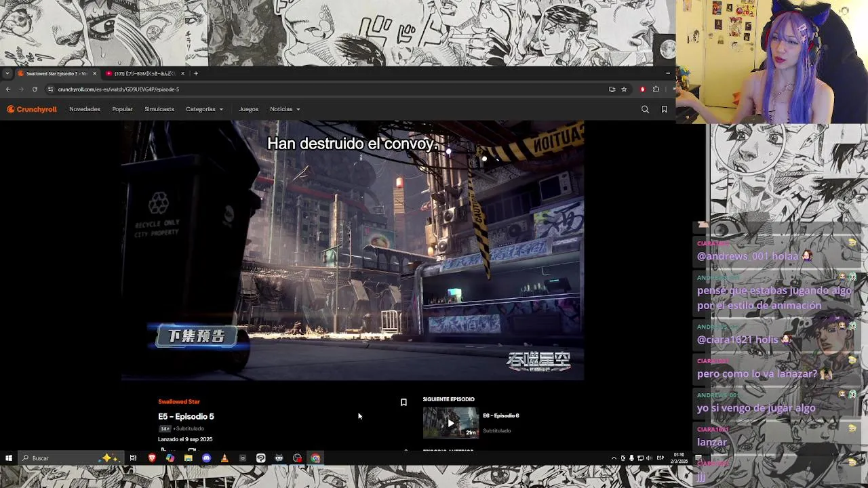Launch Brave browser from taskbar
868x488 pixels.
click(x=152, y=458)
